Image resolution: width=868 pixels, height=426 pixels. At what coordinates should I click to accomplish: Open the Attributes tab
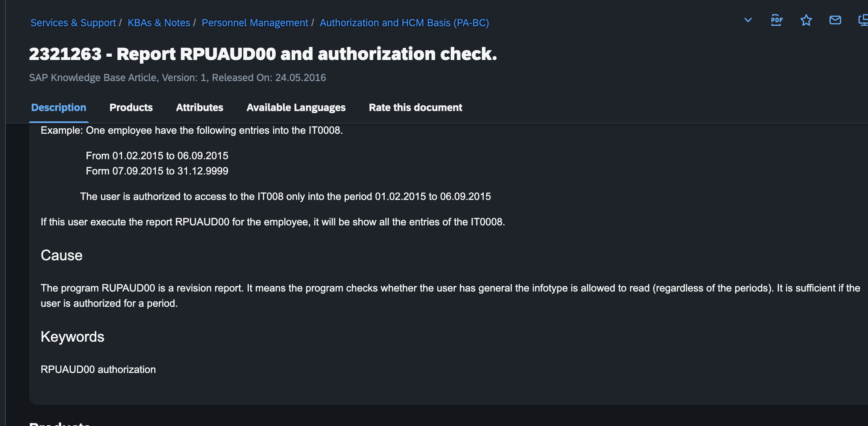coord(200,108)
